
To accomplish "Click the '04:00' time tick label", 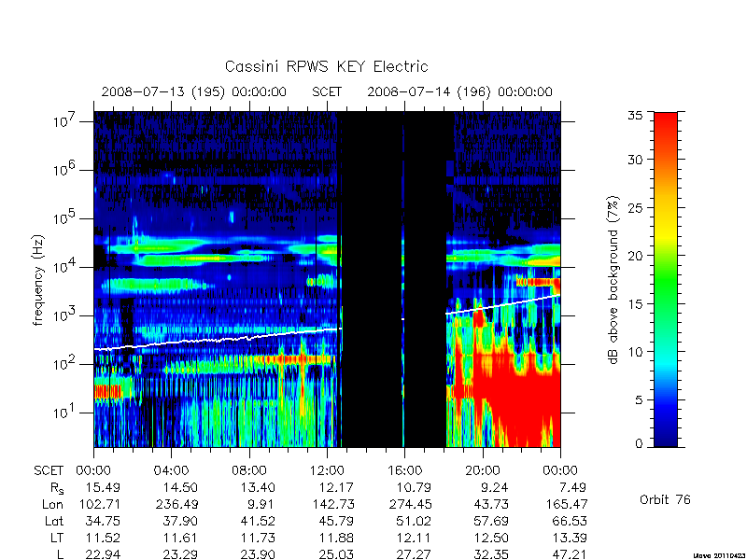I will [x=172, y=471].
